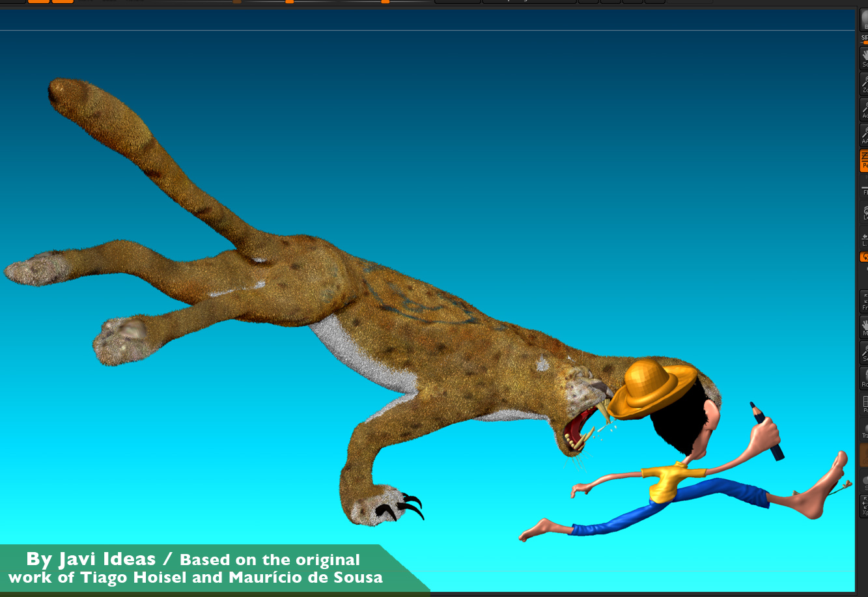The width and height of the screenshot is (868, 597).
Task: Click the BPR render button
Action: coord(865,20)
